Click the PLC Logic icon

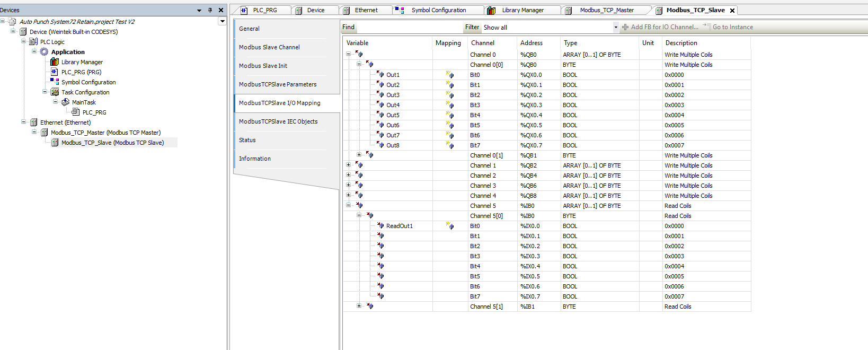point(34,42)
